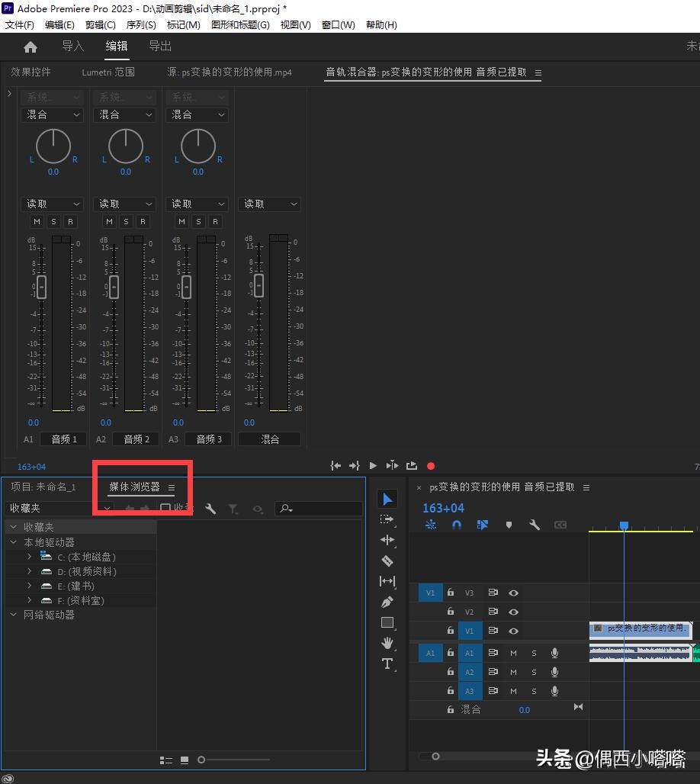Viewport: 700px width, 784px height.
Task: Click the search field in Media Browser
Action: (x=320, y=509)
